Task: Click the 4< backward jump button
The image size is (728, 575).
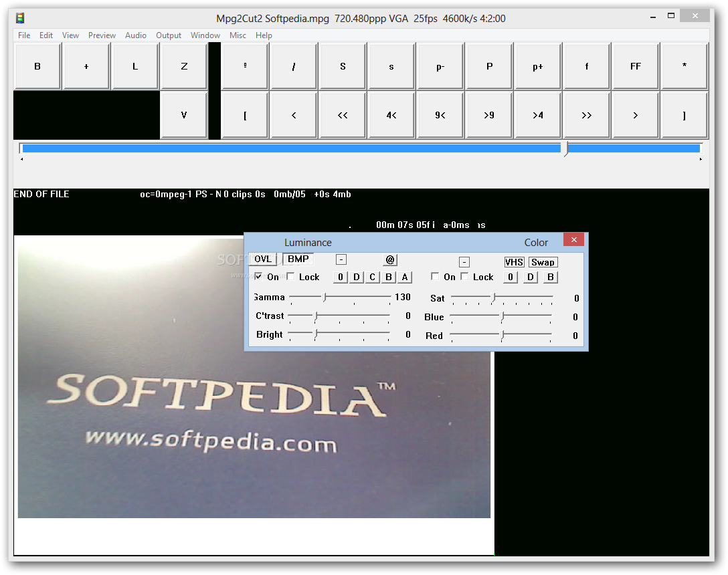Action: [x=391, y=115]
